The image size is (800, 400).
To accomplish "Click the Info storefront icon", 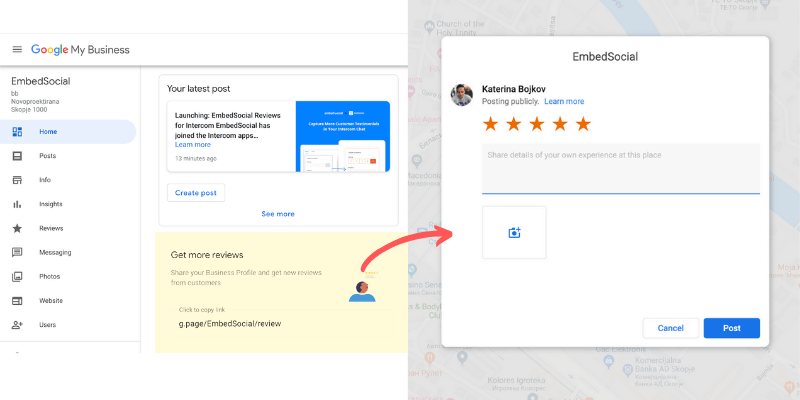I will pos(17,180).
